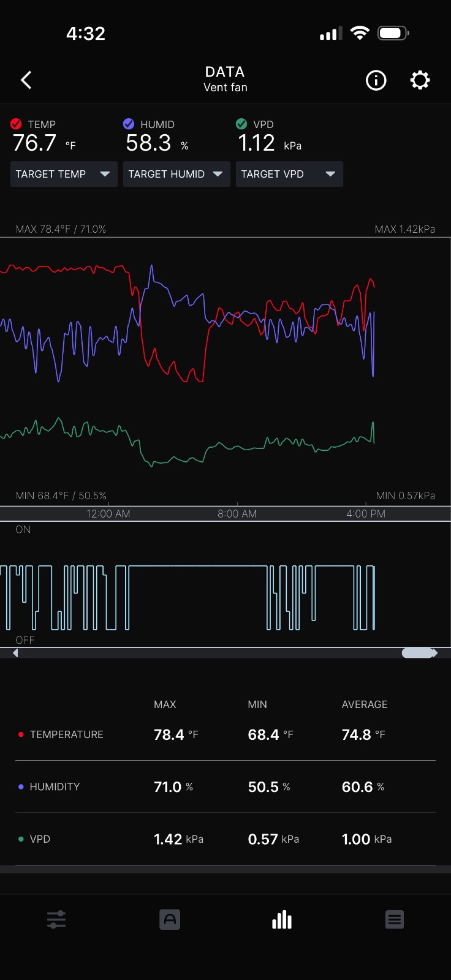The height and width of the screenshot is (980, 451).
Task: Open the list log tab
Action: pyautogui.click(x=395, y=919)
